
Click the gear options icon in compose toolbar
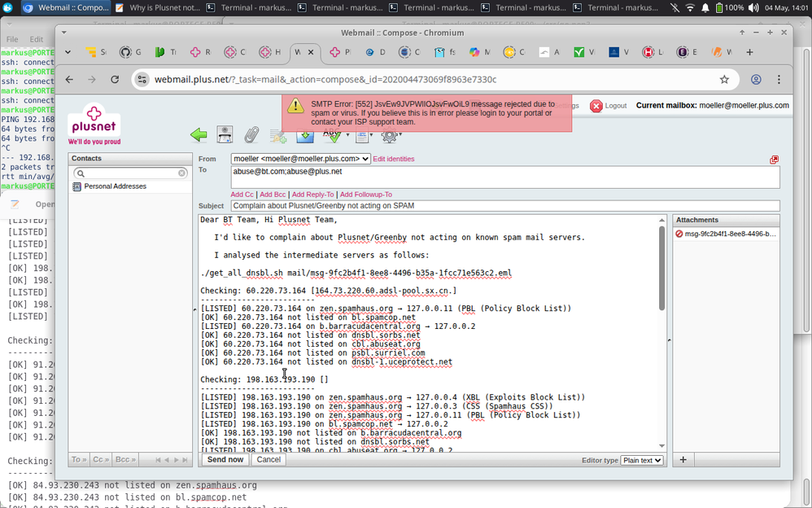tap(389, 136)
